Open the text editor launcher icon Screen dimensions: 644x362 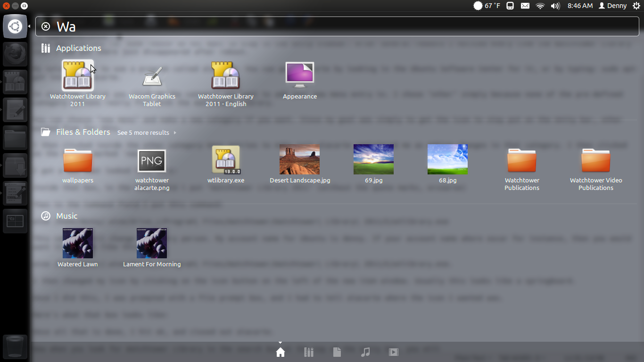(15, 110)
